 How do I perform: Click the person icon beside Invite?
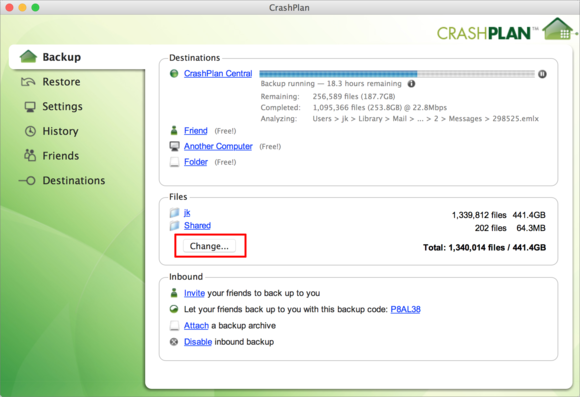[x=174, y=293]
